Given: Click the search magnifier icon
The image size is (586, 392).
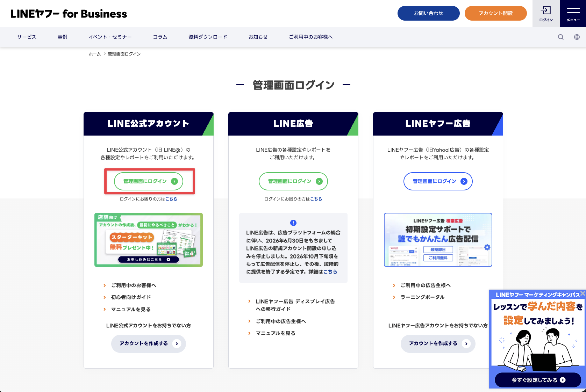Looking at the screenshot, I should tap(561, 37).
